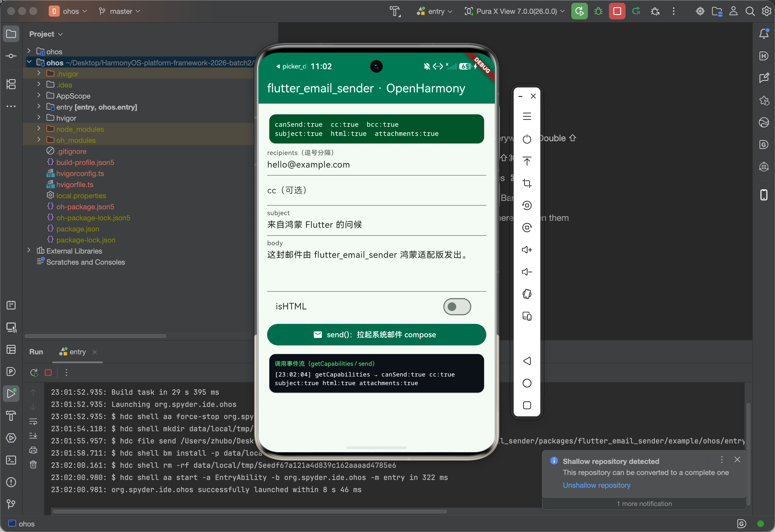Image resolution: width=775 pixels, height=532 pixels.
Task: Open IDE settings gear icon
Action: 766,11
